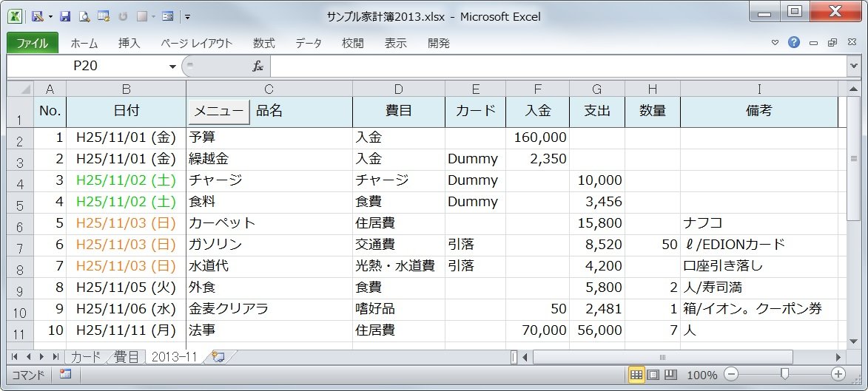Go to last sheet tab arrow
The height and width of the screenshot is (391, 868).
click(55, 357)
